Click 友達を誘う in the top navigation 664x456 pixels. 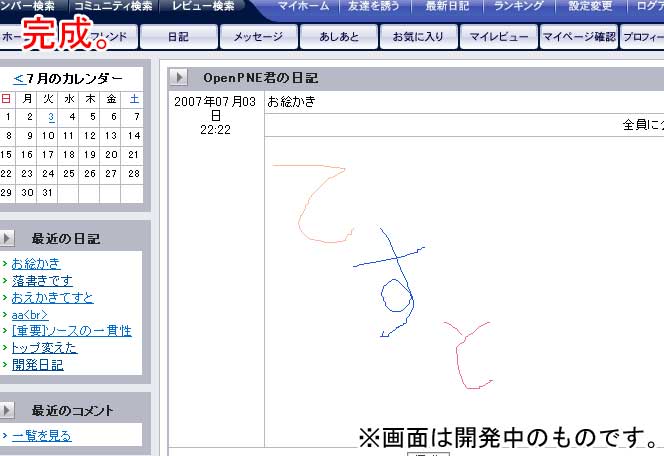click(376, 6)
